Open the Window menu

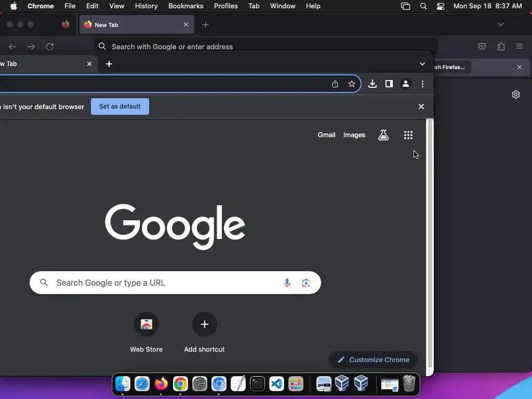283,6
